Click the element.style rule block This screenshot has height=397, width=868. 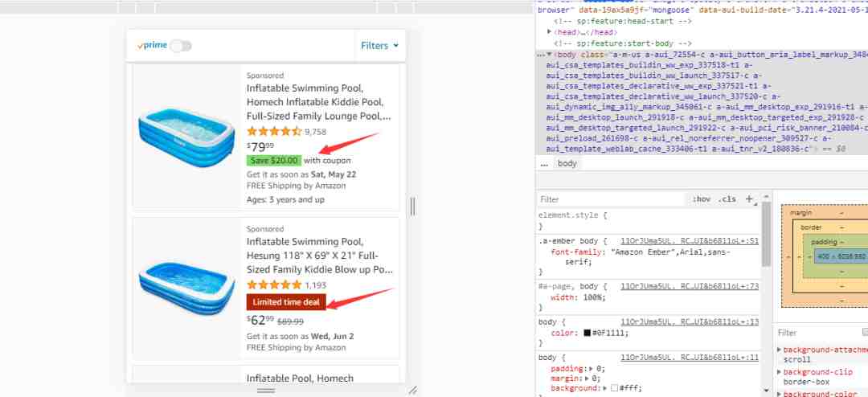click(648, 221)
